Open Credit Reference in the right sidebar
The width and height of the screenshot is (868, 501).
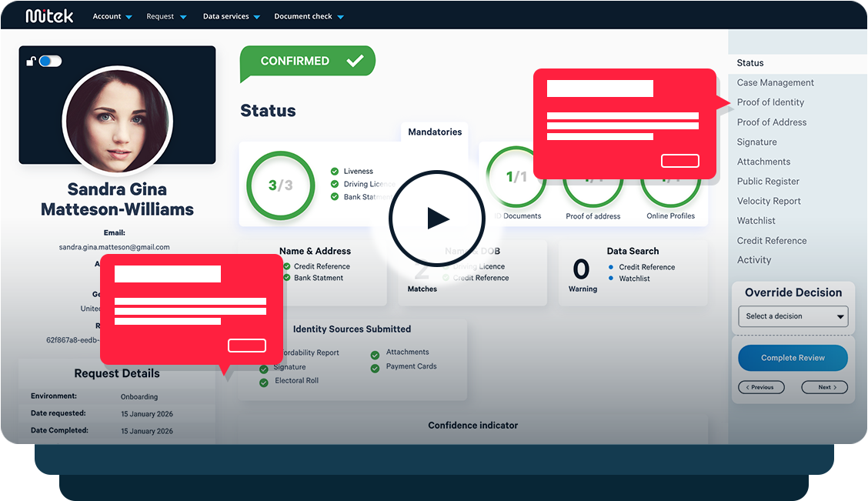(772, 241)
